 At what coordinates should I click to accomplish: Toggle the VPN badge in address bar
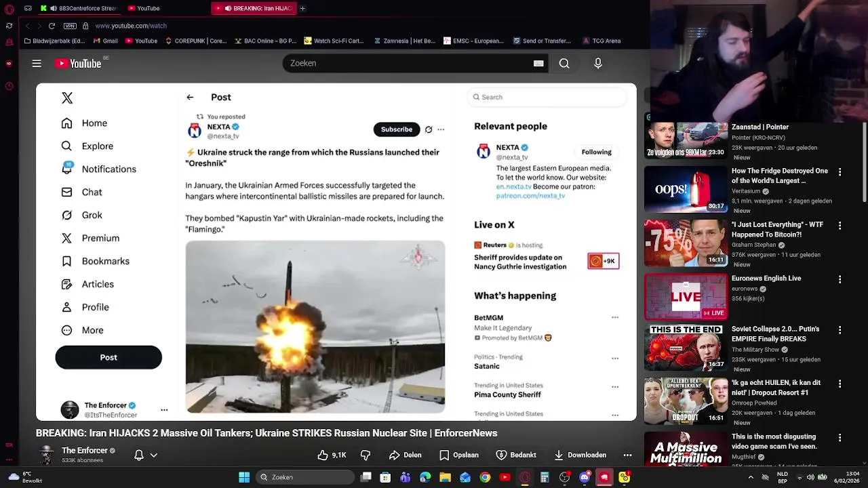(x=70, y=26)
